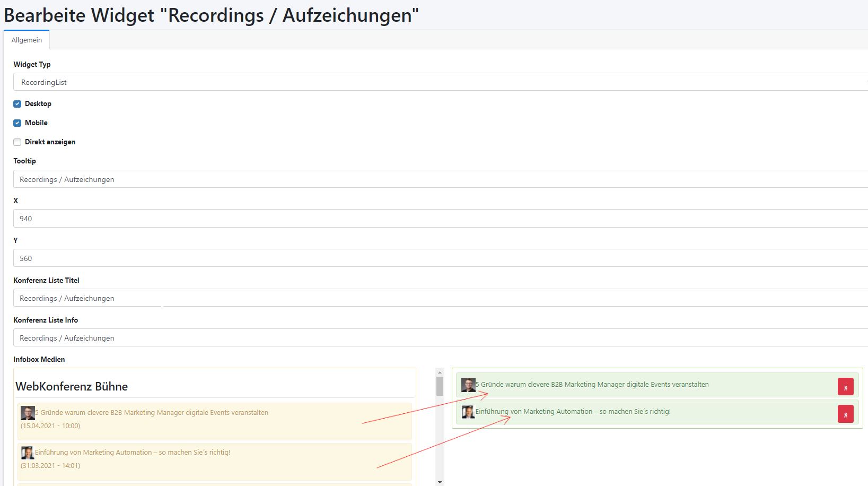Click speaker avatar of '5 Gründe' in selected list
868x486 pixels.
point(468,385)
